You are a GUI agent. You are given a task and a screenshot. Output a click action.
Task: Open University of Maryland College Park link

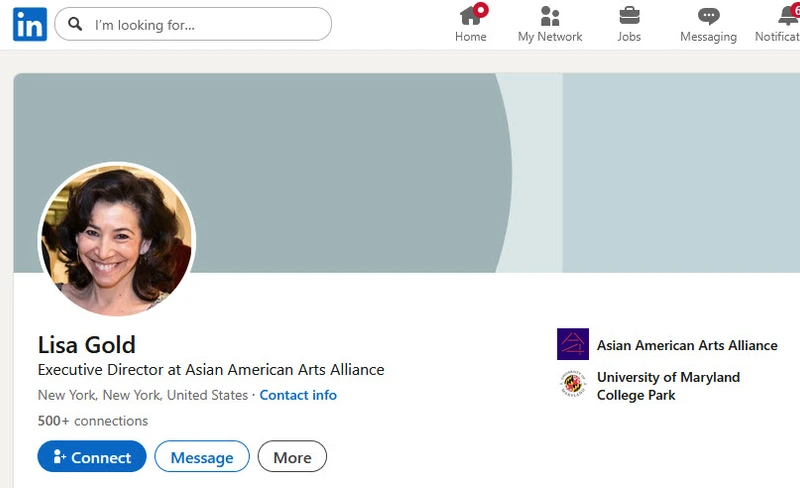pyautogui.click(x=668, y=386)
